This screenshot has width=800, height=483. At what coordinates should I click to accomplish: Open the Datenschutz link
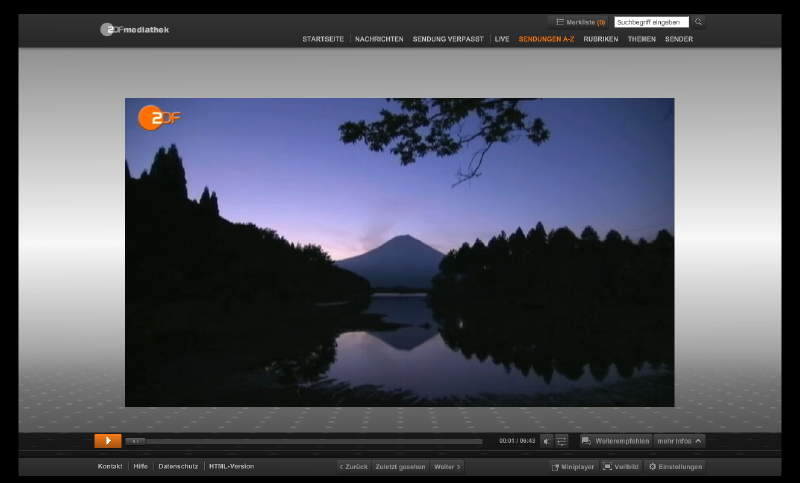[x=178, y=467]
